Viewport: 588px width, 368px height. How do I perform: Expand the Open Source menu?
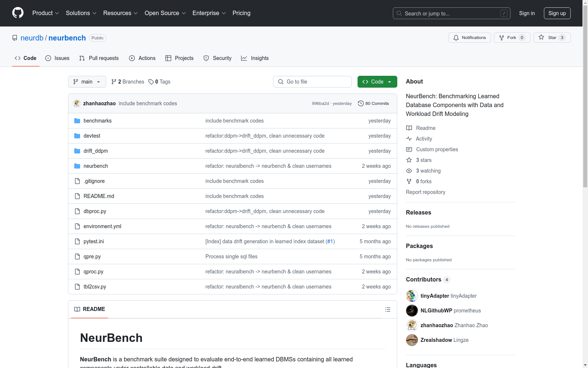point(165,13)
